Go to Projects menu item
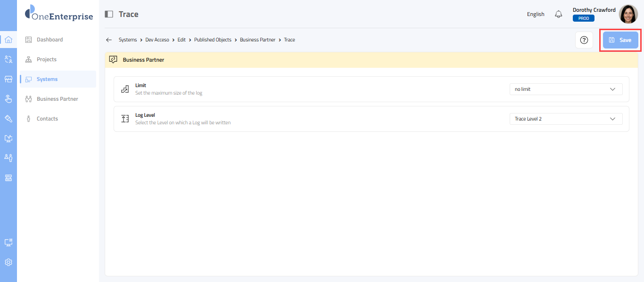Image resolution: width=644 pixels, height=282 pixels. point(46,59)
